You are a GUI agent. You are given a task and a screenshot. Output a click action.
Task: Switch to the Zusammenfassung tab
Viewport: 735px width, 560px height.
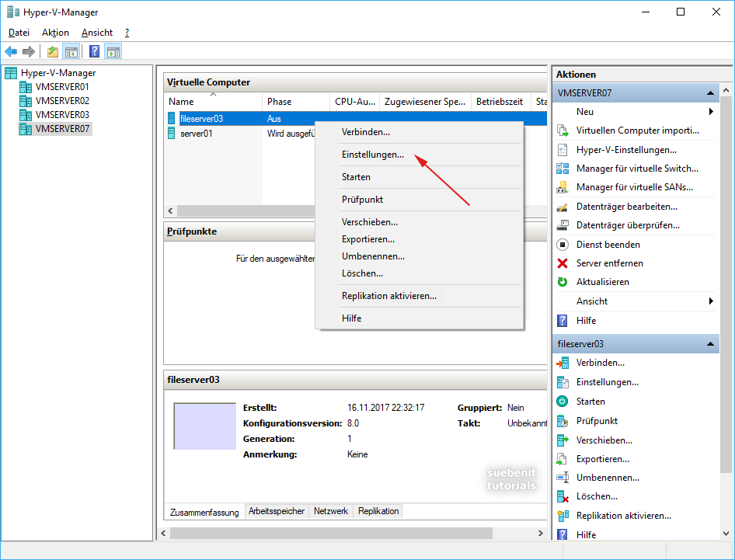(204, 512)
